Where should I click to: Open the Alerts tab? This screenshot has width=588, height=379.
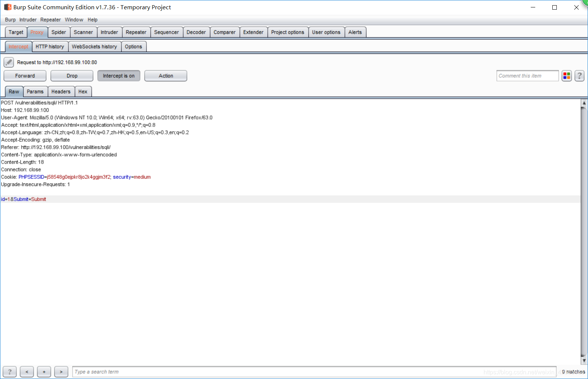tap(355, 32)
